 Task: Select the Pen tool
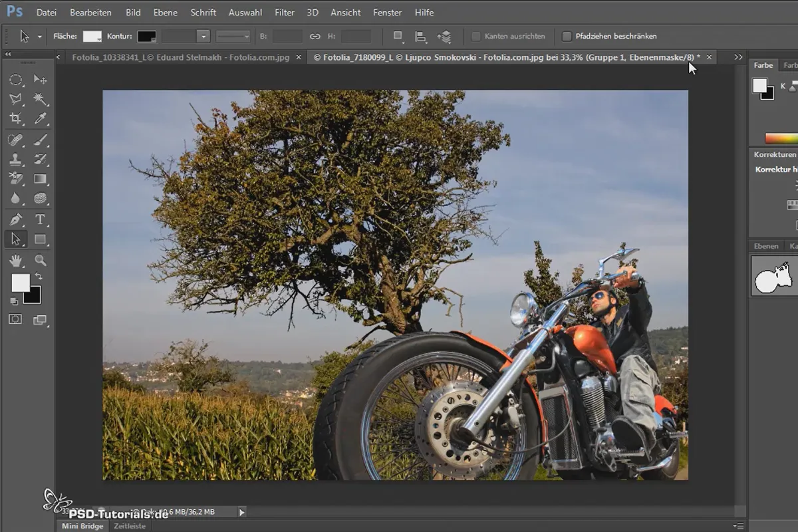[15, 219]
